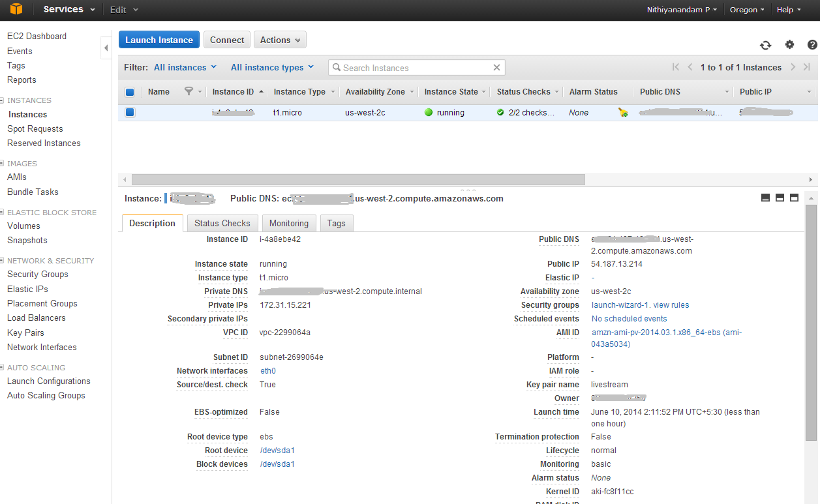The height and width of the screenshot is (504, 820).
Task: Click the Block devices /dev/sda1 link
Action: [277, 464]
